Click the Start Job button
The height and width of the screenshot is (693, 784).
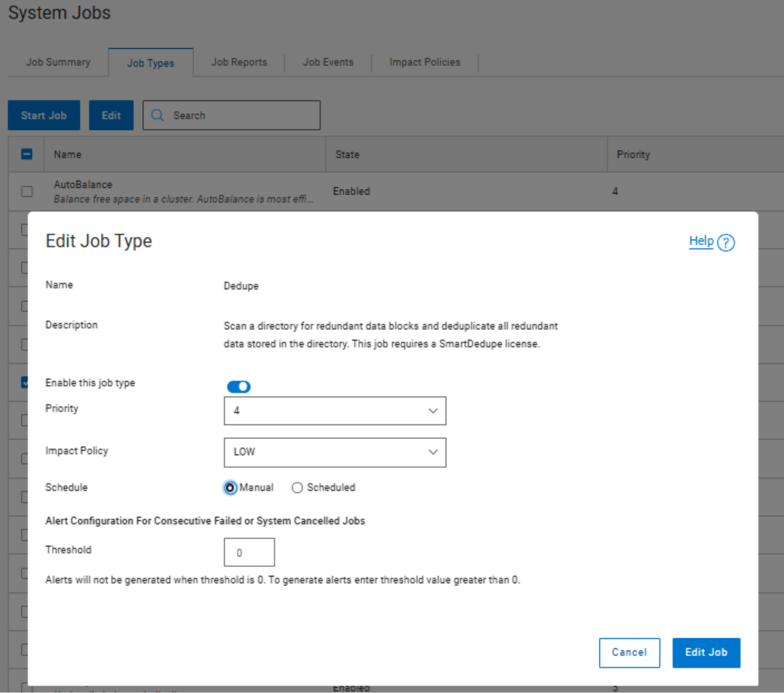click(x=44, y=115)
